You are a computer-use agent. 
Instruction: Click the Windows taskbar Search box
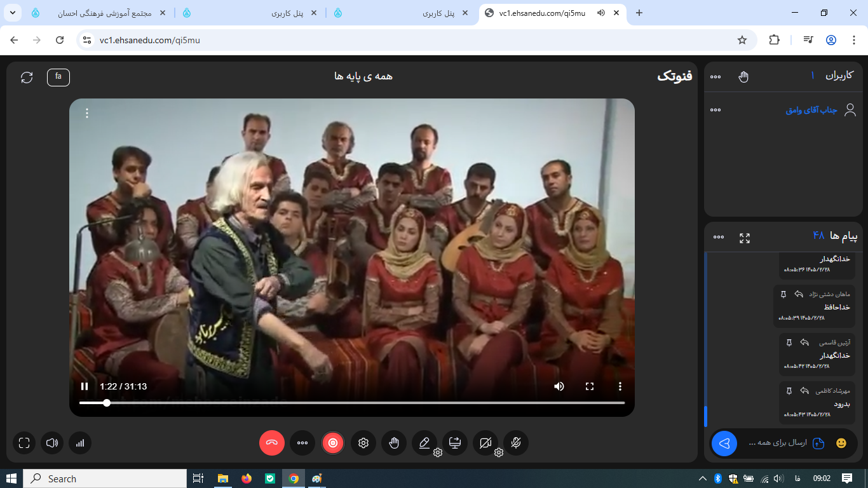[x=105, y=478]
